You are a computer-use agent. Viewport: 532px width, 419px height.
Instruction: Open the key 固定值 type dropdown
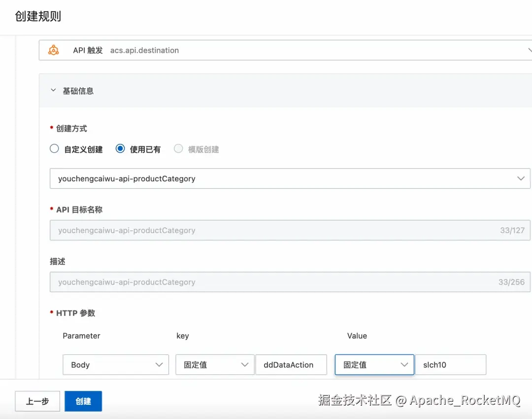click(x=215, y=365)
